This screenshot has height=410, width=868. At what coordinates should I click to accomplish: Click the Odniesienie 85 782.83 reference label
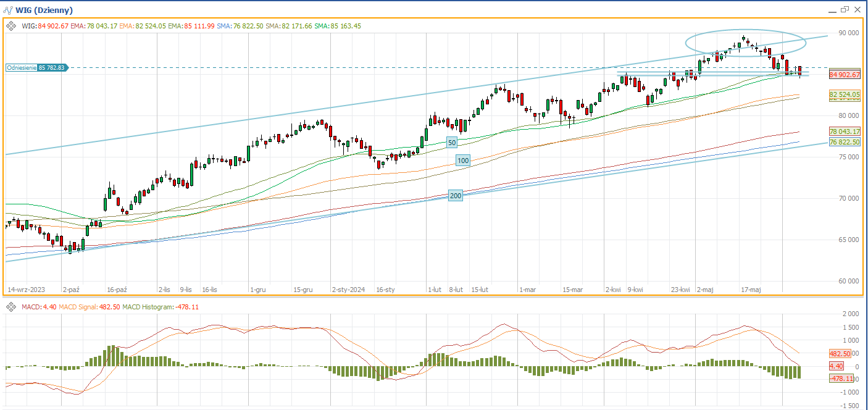pyautogui.click(x=36, y=68)
